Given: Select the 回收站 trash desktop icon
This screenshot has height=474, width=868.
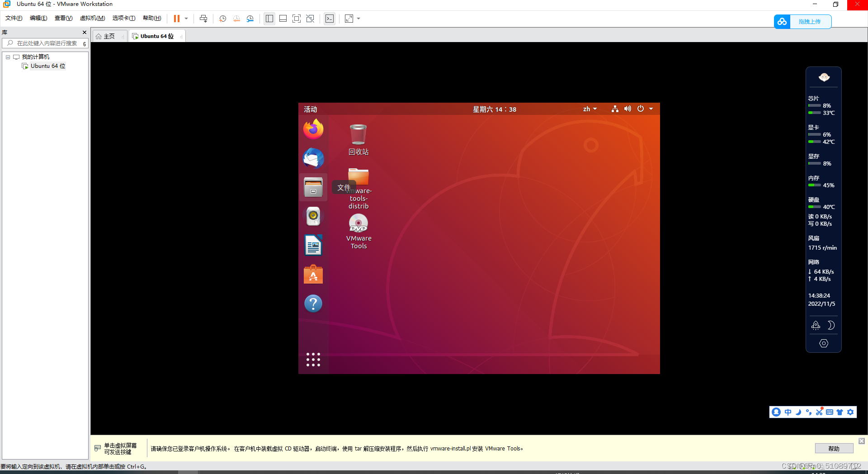Looking at the screenshot, I should coord(359,140).
